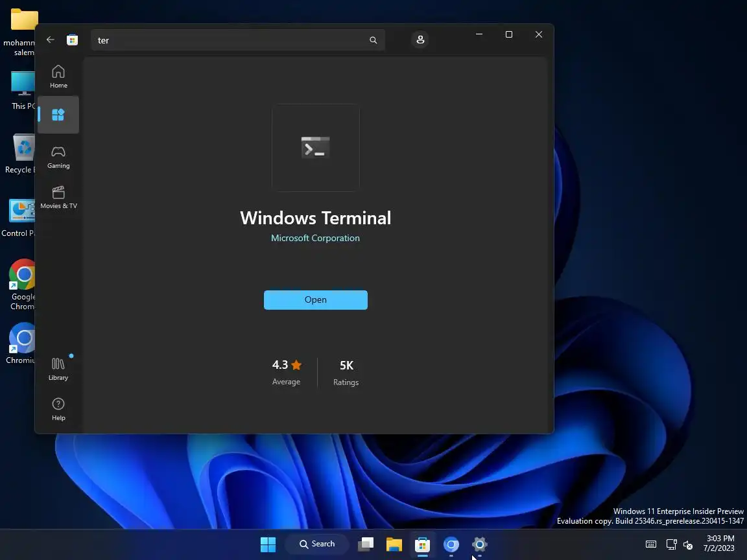747x560 pixels.
Task: Select the Apps section in sidebar
Action: click(x=58, y=115)
